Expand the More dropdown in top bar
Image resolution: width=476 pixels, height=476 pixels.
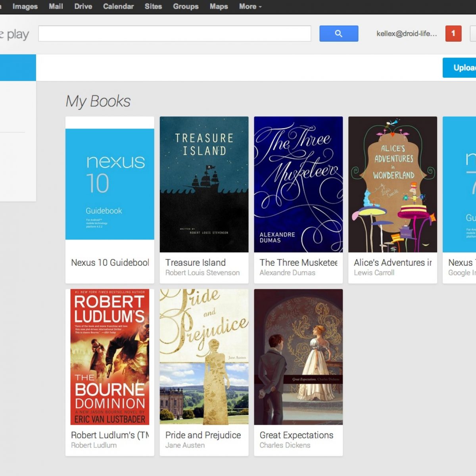(250, 6)
